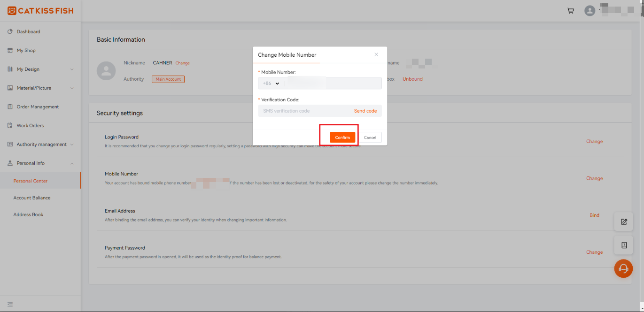Expand the Authority management chevron
The width and height of the screenshot is (644, 312).
click(72, 145)
